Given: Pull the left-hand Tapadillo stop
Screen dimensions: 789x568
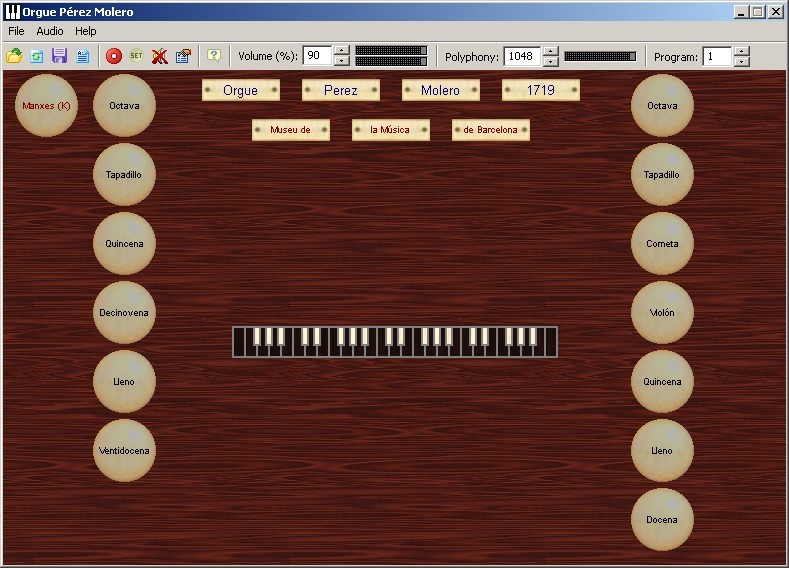Looking at the screenshot, I should tap(124, 175).
